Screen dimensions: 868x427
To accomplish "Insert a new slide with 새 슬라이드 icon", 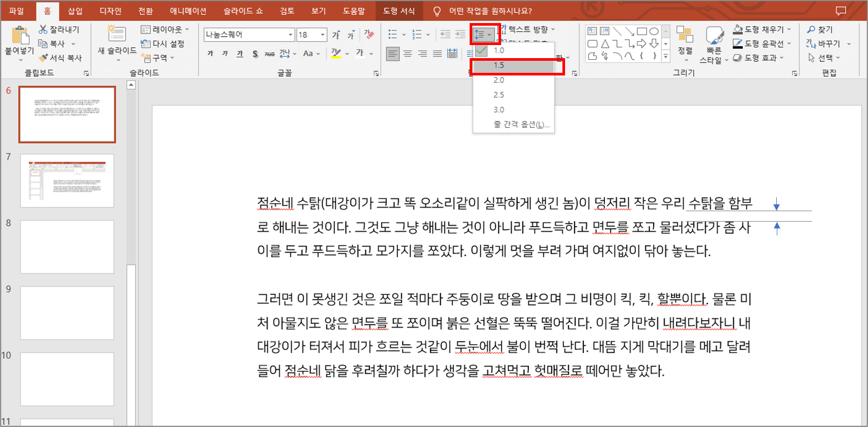I will pyautogui.click(x=116, y=34).
